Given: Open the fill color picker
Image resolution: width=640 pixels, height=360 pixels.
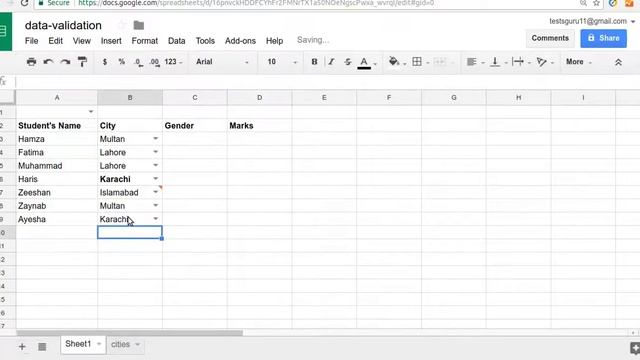Looking at the screenshot, I should tap(394, 62).
